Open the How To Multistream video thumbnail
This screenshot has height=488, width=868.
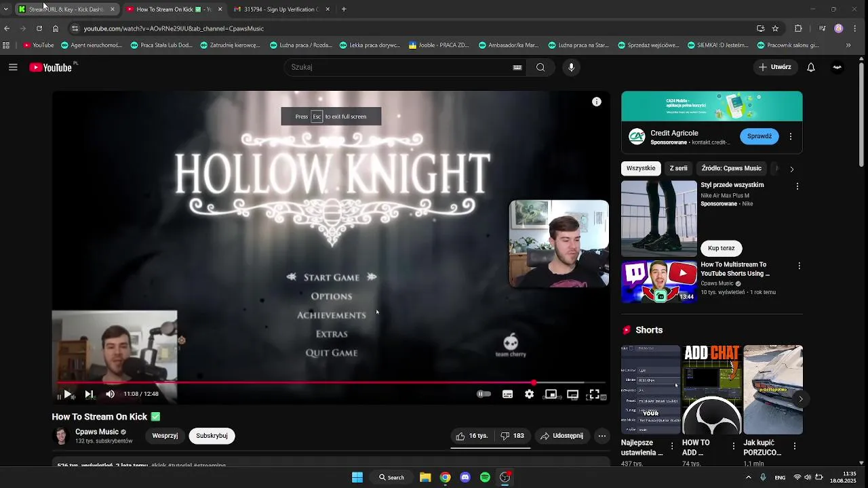[x=659, y=282]
